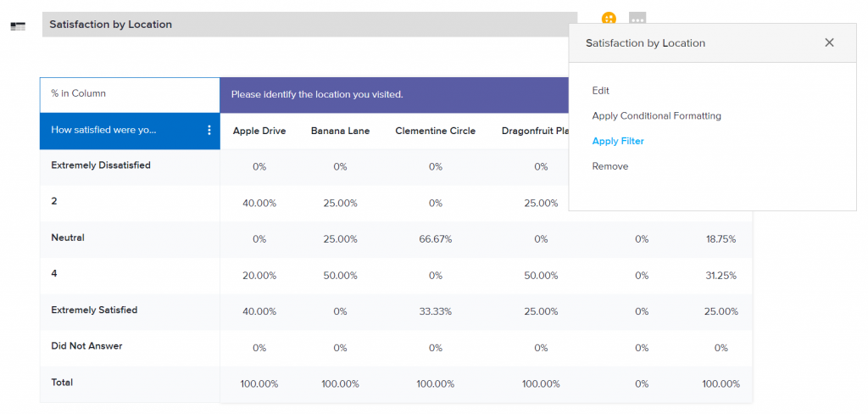Select the Banana Lane column header
Image resolution: width=868 pixels, height=414 pixels.
[x=340, y=131]
